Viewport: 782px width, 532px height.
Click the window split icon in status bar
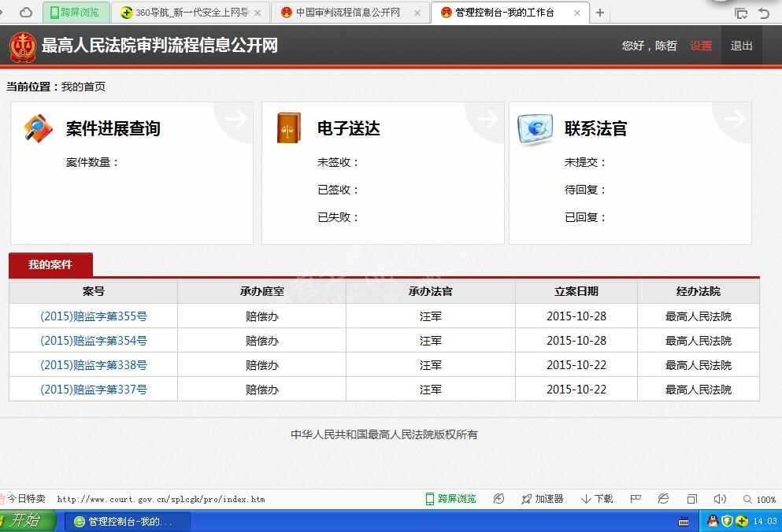[691, 499]
